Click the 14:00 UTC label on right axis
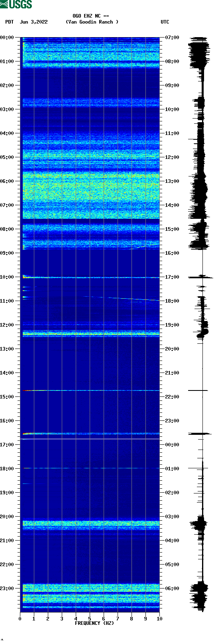220x644 pixels. tap(172, 205)
